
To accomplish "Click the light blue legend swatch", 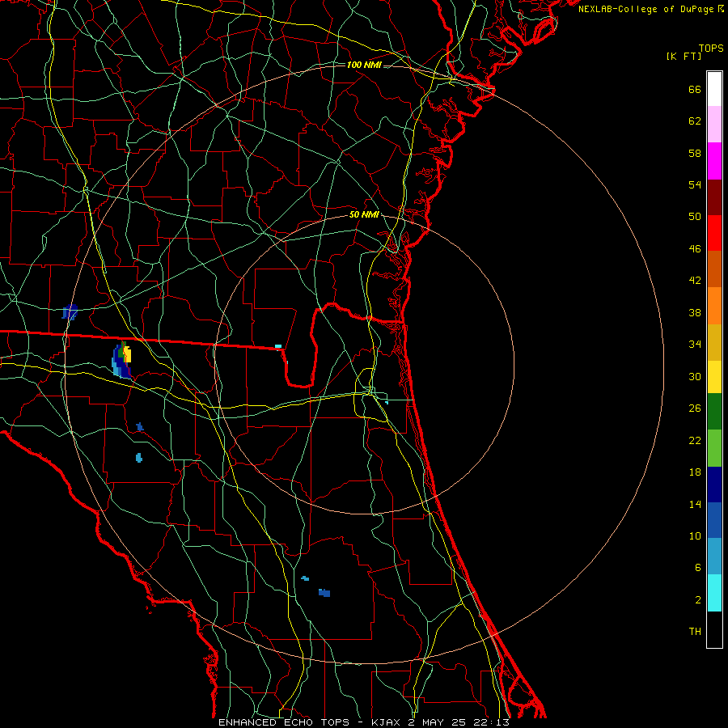I will (714, 557).
